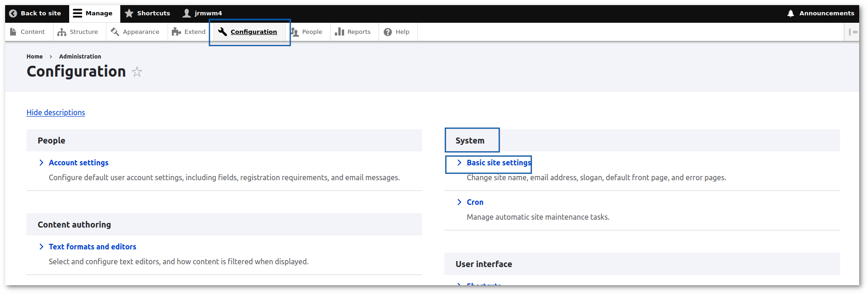Expand chevron next to Account settings
868x294 pixels.
[41, 163]
